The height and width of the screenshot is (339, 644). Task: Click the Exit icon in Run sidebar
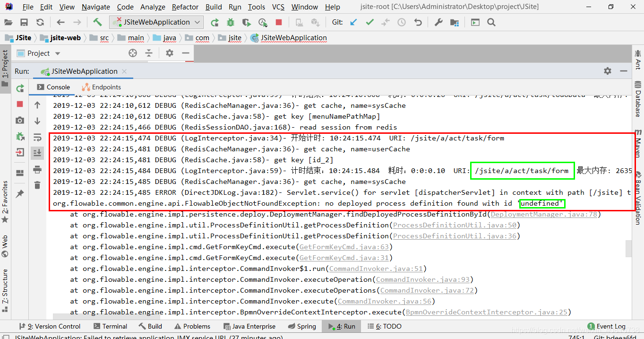tap(20, 152)
